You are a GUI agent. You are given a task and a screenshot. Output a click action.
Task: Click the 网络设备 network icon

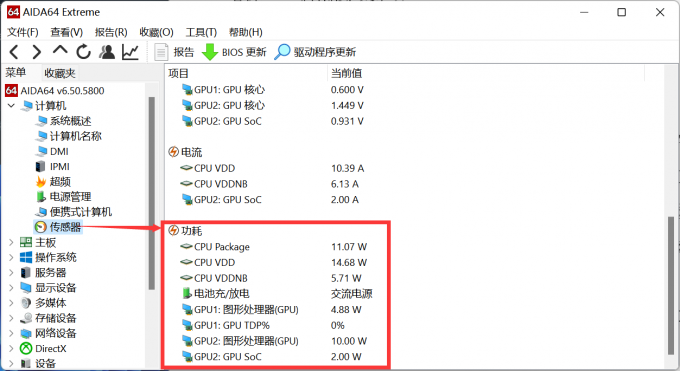coord(26,333)
